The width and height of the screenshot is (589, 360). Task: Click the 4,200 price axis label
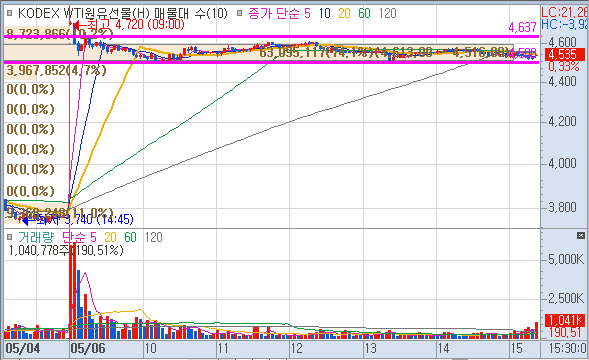coord(562,122)
